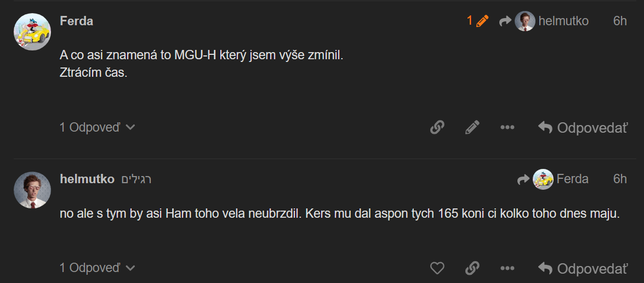The height and width of the screenshot is (283, 644).
Task: Click small helmutko avatar in reply-to indicator
Action: [x=525, y=21]
